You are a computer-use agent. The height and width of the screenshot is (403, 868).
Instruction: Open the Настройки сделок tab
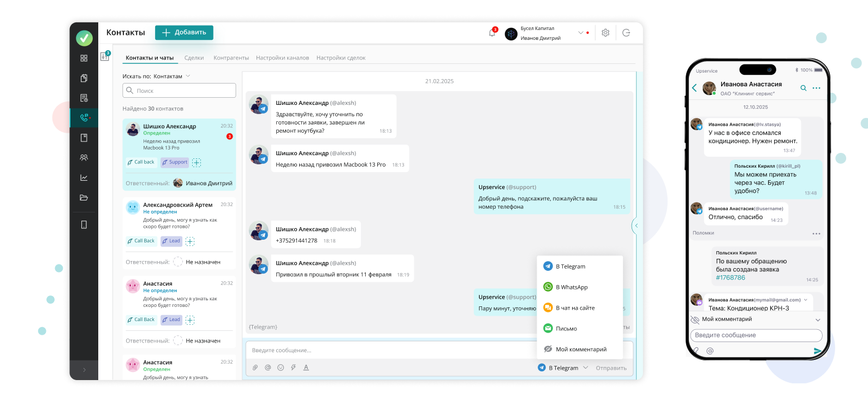click(341, 58)
